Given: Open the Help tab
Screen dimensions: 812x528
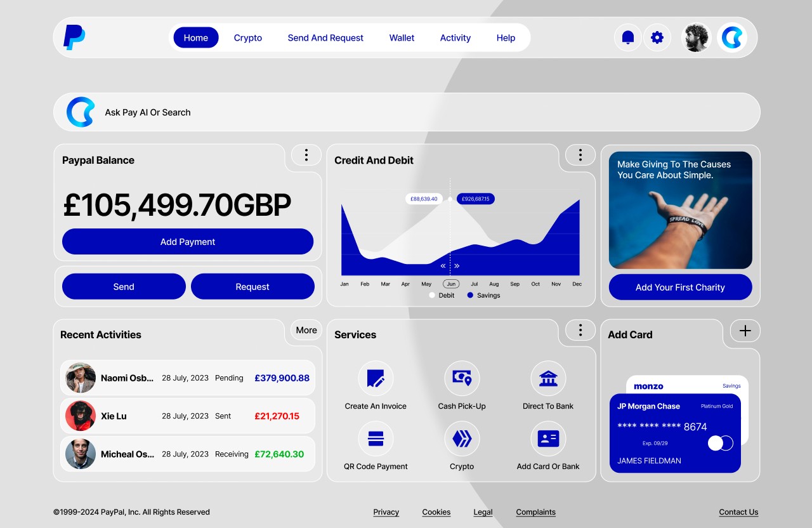Looking at the screenshot, I should pyautogui.click(x=506, y=37).
